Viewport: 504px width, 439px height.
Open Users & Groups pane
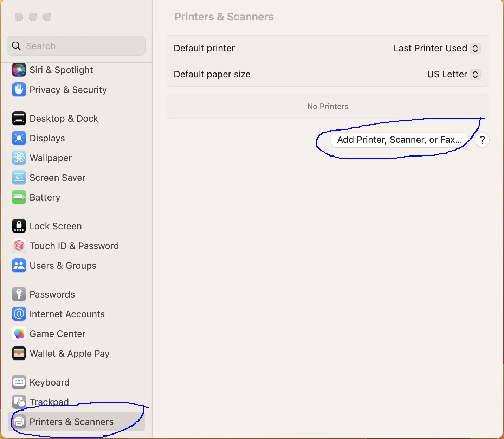click(63, 266)
